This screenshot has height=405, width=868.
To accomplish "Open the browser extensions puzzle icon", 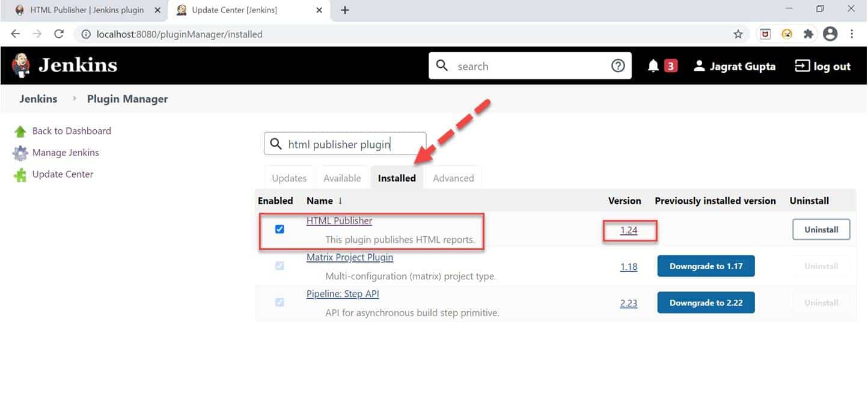I will coord(808,34).
